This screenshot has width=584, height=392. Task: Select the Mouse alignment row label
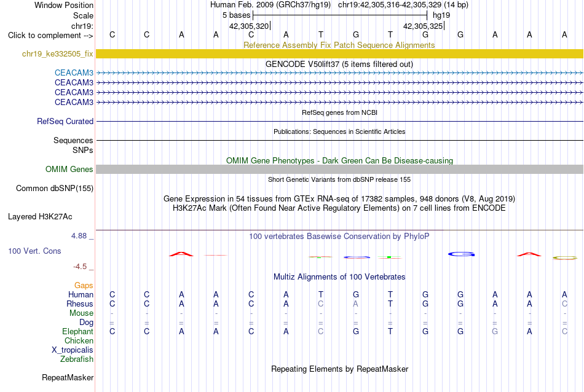click(81, 313)
